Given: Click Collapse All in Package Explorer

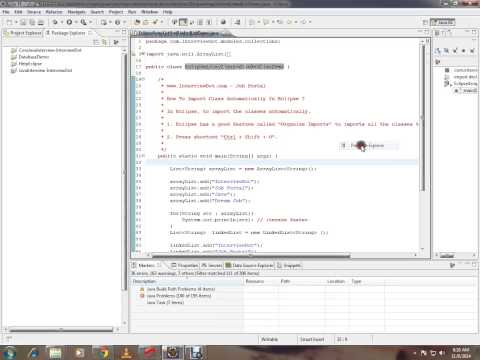Looking at the screenshot, I should tap(96, 42).
